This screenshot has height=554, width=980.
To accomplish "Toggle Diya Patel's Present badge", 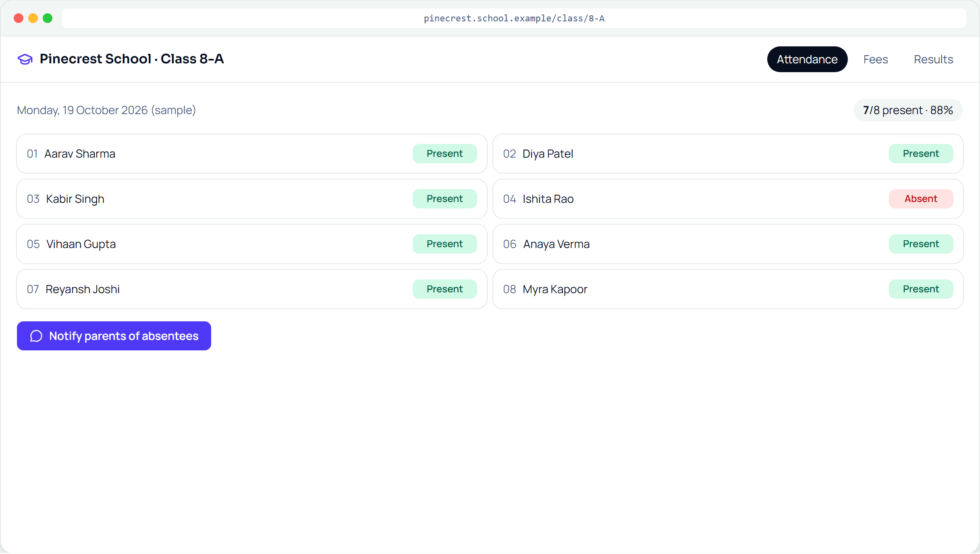I will click(x=921, y=154).
